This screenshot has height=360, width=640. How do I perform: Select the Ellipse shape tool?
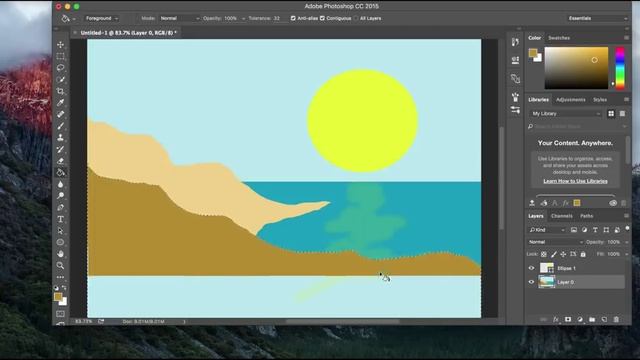[60, 242]
